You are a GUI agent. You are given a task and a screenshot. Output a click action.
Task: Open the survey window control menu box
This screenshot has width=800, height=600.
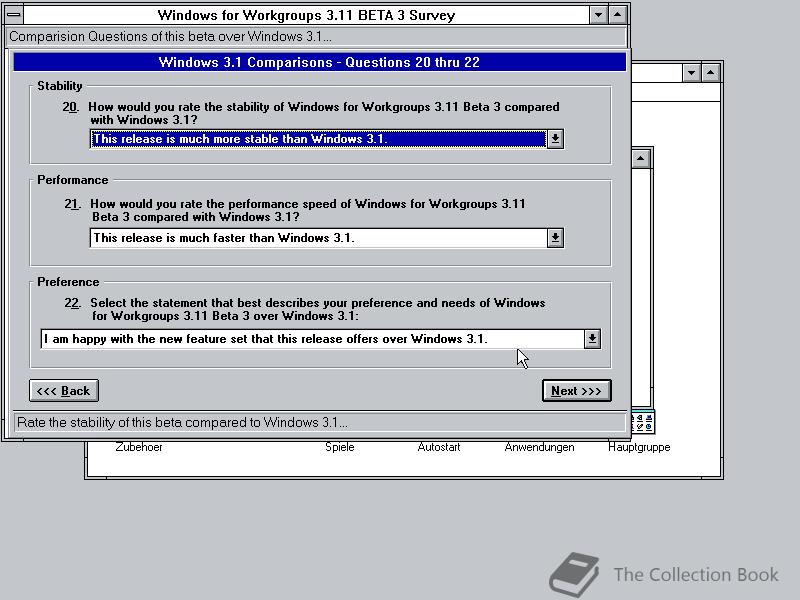click(x=14, y=15)
